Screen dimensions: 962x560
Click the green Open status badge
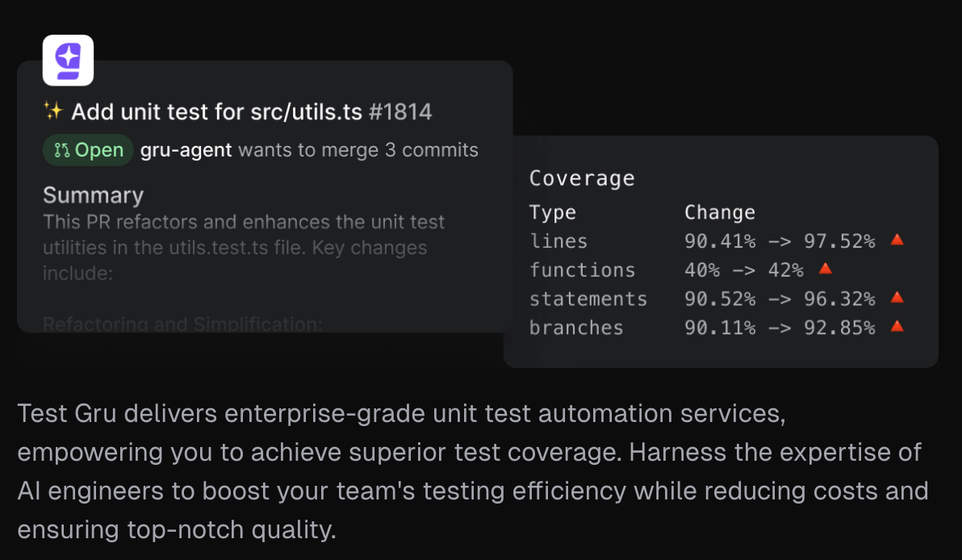pos(88,150)
